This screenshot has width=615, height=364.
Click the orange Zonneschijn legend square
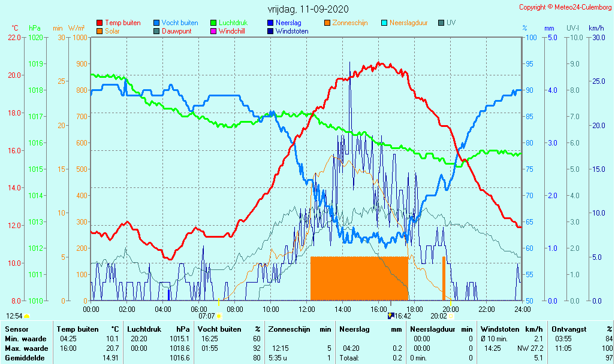coord(327,23)
